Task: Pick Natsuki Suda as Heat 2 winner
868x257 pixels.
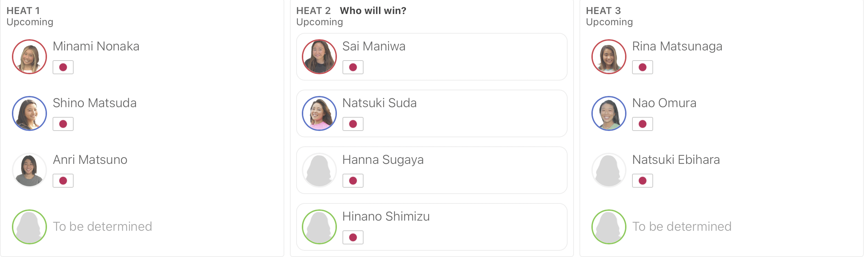Action: tap(432, 113)
